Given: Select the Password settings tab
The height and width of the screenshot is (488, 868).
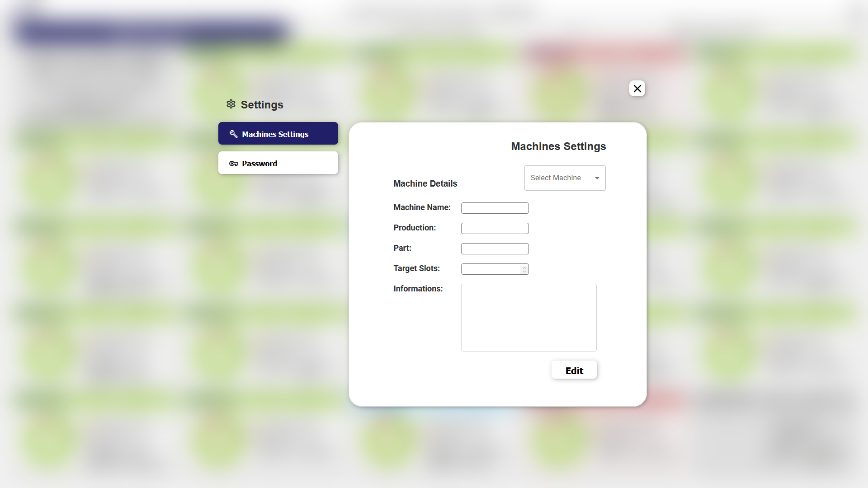Looking at the screenshot, I should click(278, 163).
